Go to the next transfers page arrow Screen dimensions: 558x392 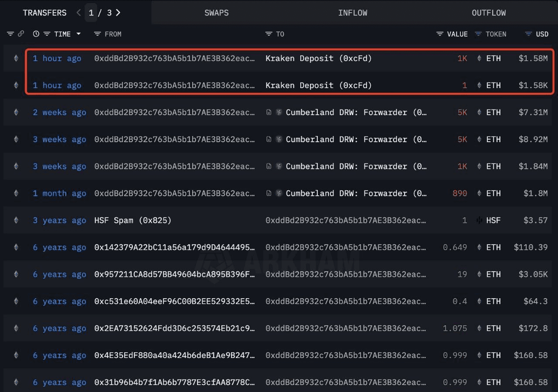click(x=118, y=13)
